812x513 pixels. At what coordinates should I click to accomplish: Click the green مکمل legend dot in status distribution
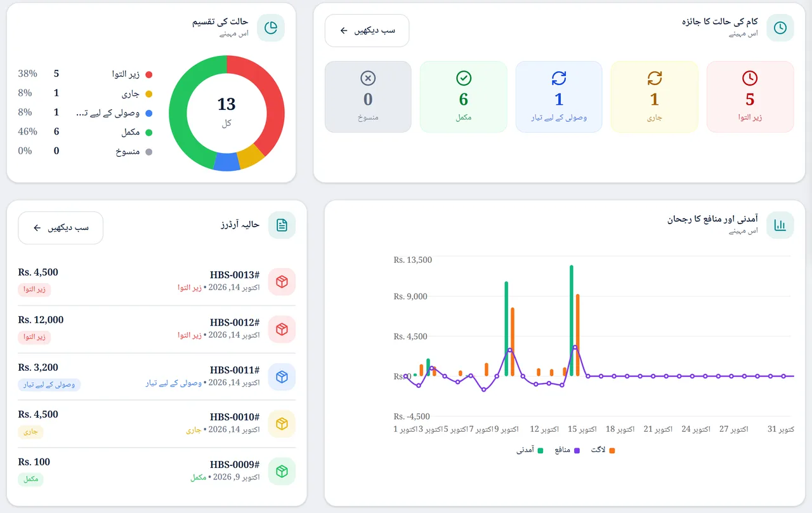click(149, 133)
